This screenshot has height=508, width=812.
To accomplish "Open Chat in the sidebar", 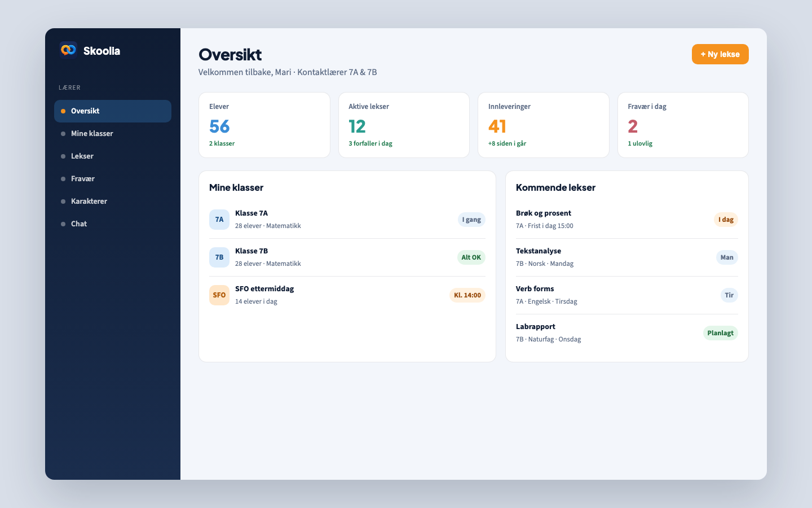I will point(113,224).
